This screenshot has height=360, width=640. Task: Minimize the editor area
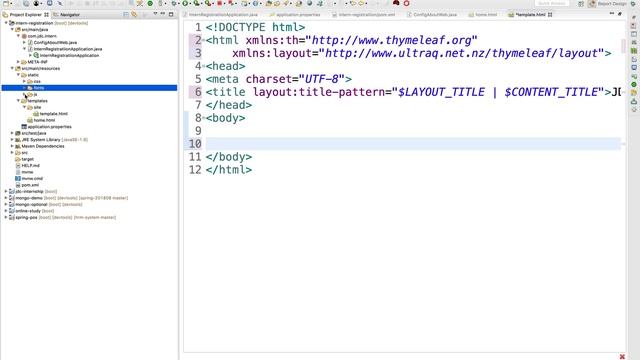[611, 14]
